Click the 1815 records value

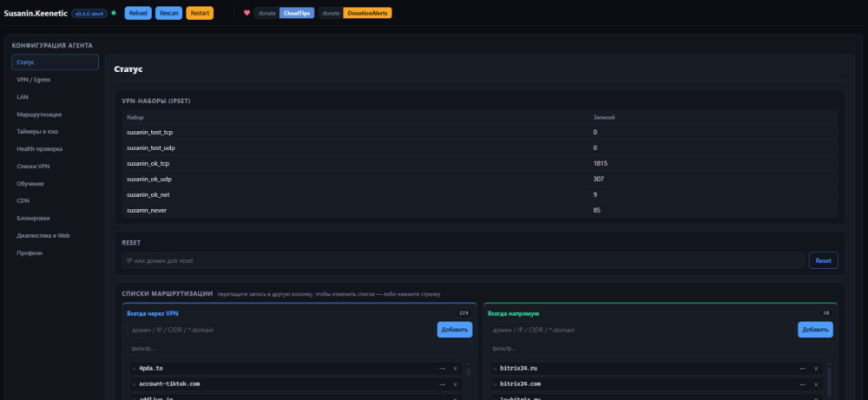(601, 163)
